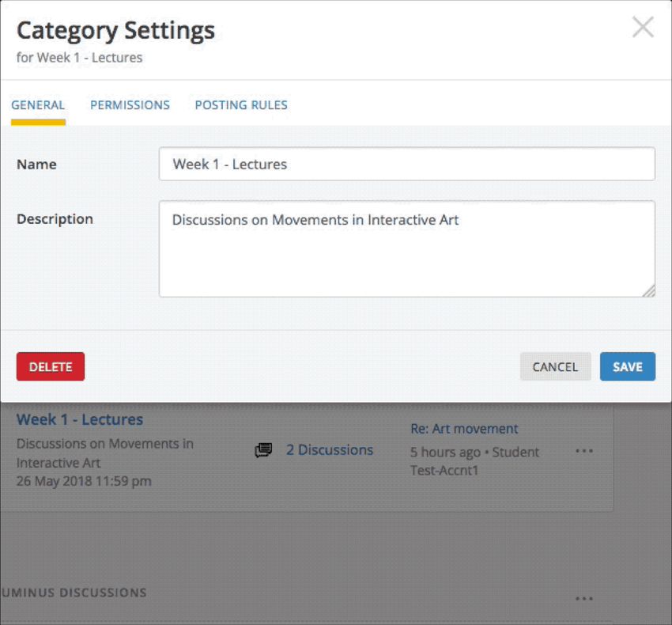The image size is (672, 625).
Task: Open the Week 1 - Lectures category link
Action: [x=80, y=419]
